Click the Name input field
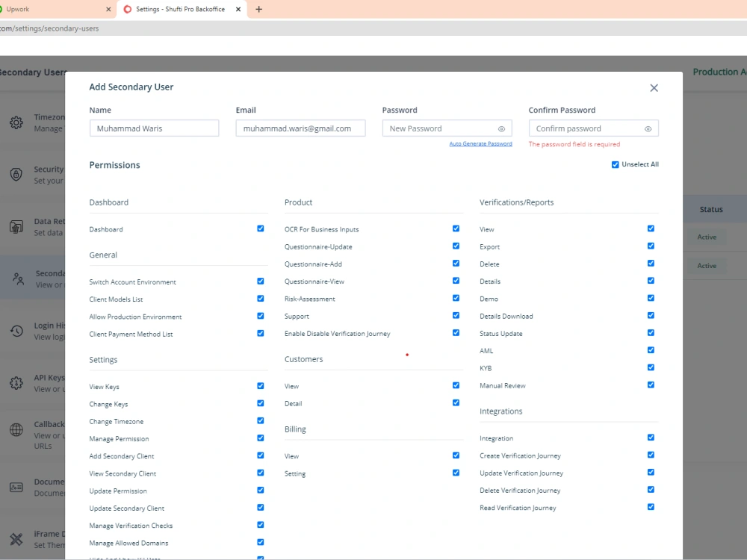 point(154,128)
